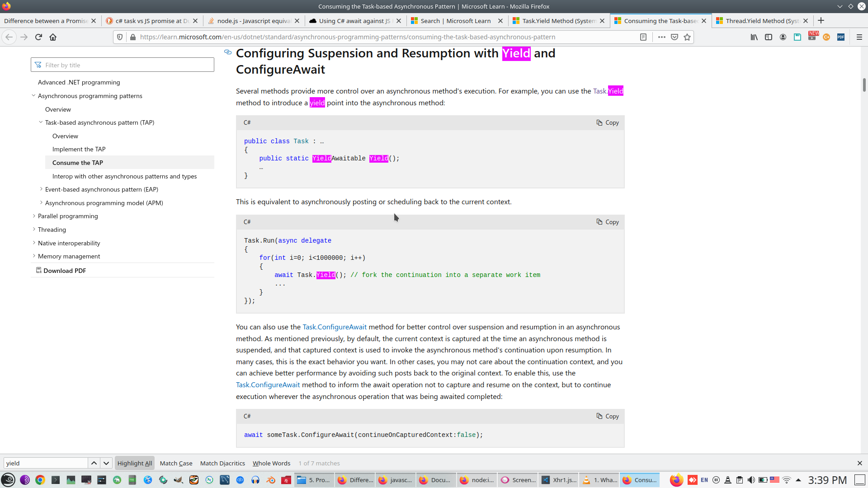The width and height of the screenshot is (868, 488).
Task: Click the Home icon in toolbar
Action: point(53,37)
